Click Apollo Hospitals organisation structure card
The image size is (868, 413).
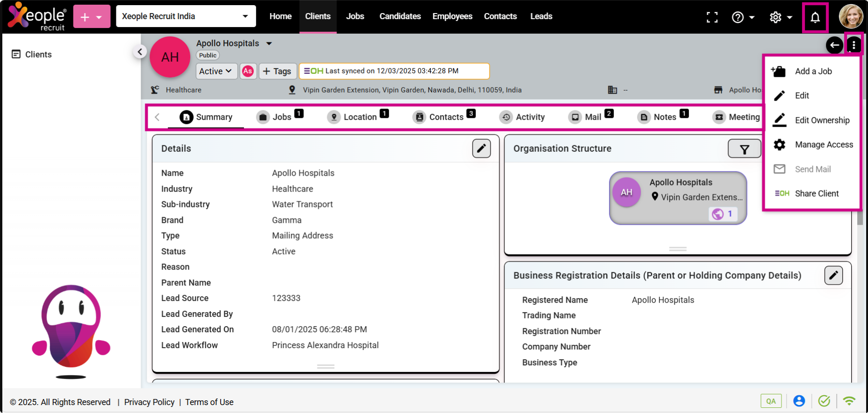coord(677,198)
